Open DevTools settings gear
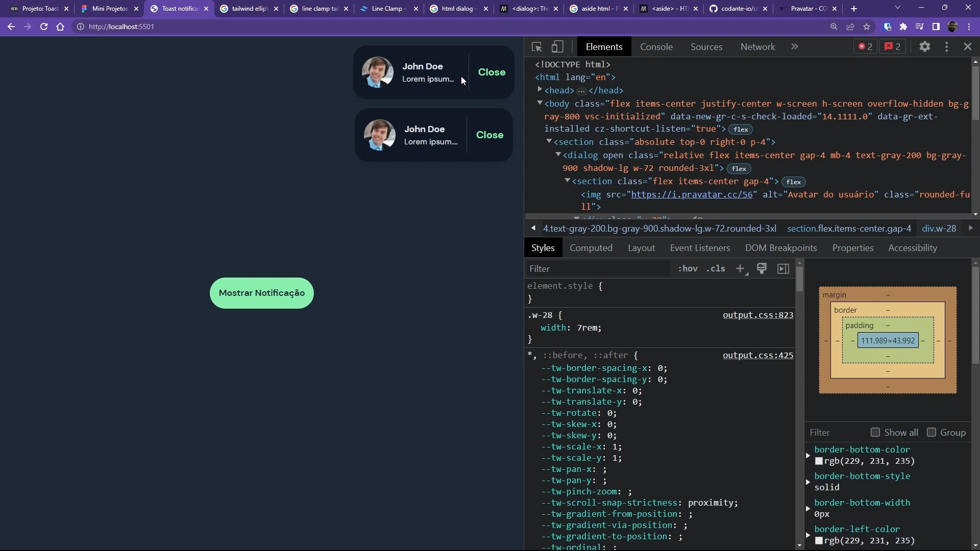The height and width of the screenshot is (551, 980). [924, 46]
